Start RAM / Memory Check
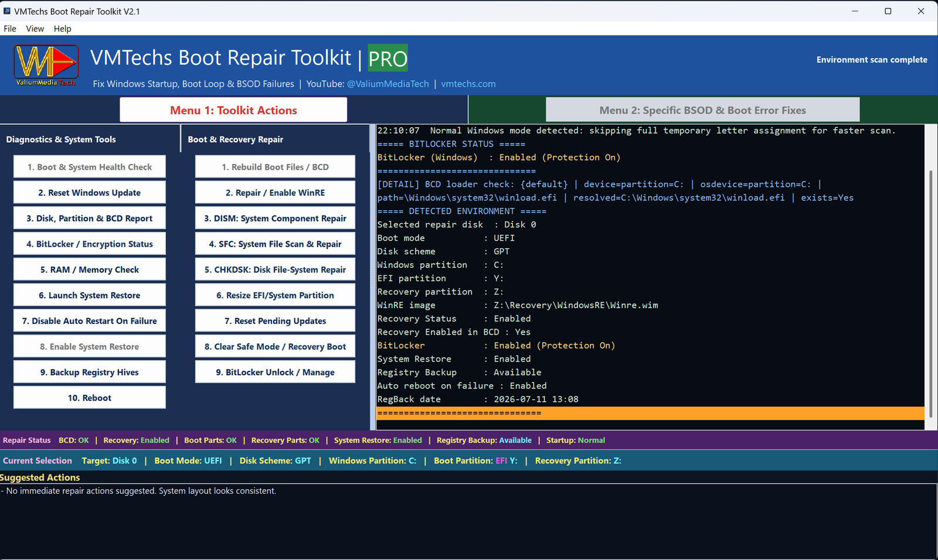 click(90, 269)
